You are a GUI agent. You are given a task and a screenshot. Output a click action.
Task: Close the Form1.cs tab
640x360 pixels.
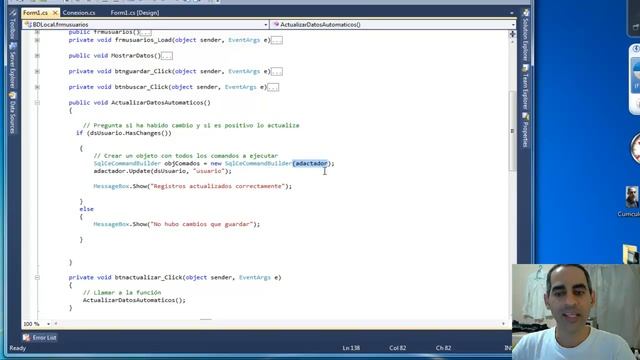coord(55,13)
